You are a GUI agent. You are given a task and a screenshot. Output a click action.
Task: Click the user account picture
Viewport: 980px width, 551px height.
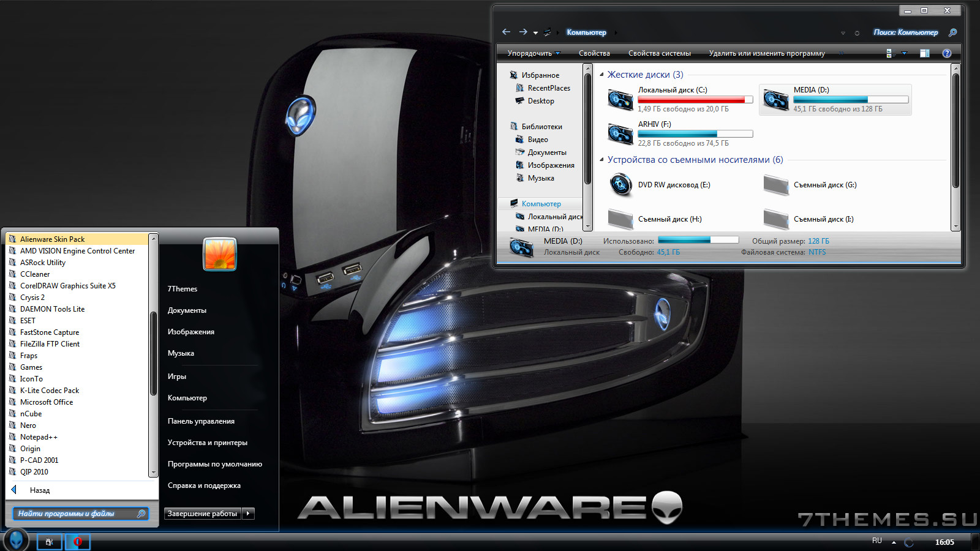click(x=220, y=254)
